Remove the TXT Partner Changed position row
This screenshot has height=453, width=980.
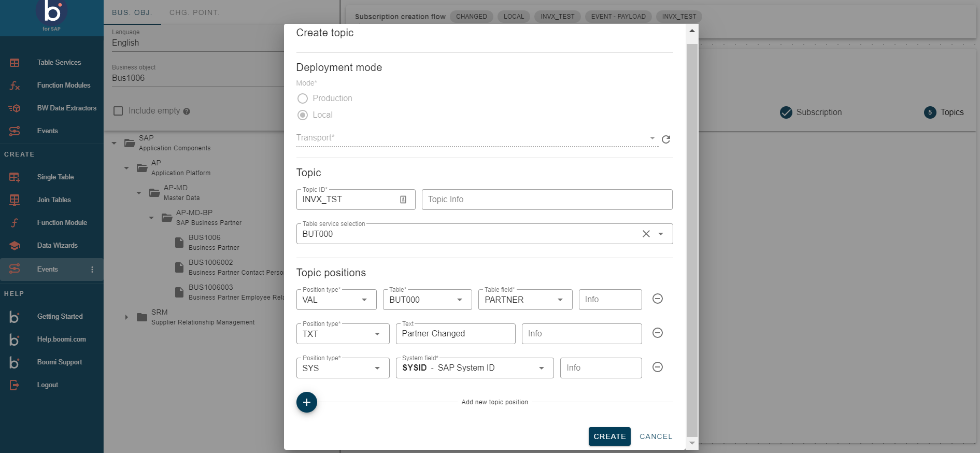point(657,333)
